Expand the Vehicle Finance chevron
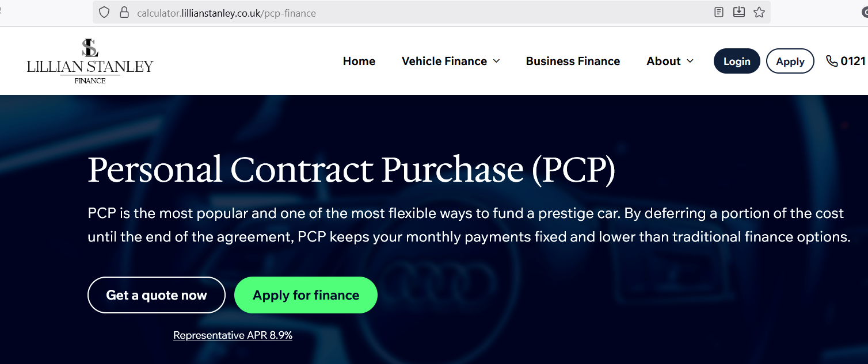This screenshot has width=868, height=364. pos(496,61)
